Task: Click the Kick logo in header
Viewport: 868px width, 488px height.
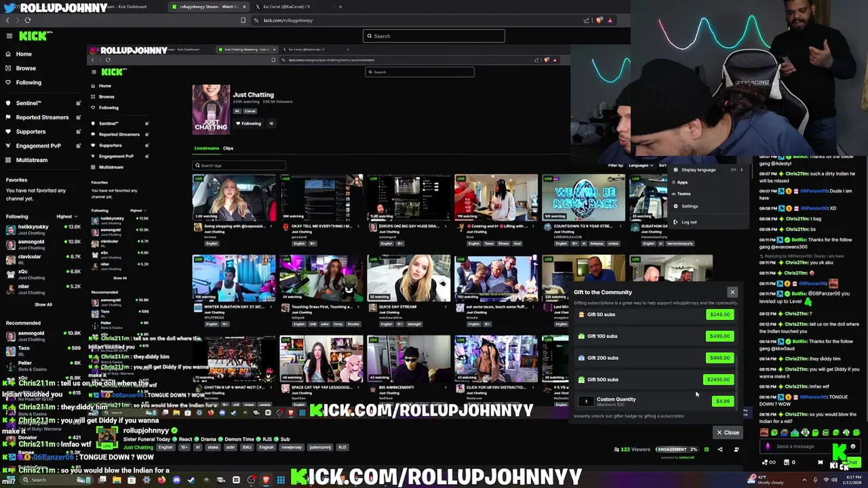Action: [35, 36]
